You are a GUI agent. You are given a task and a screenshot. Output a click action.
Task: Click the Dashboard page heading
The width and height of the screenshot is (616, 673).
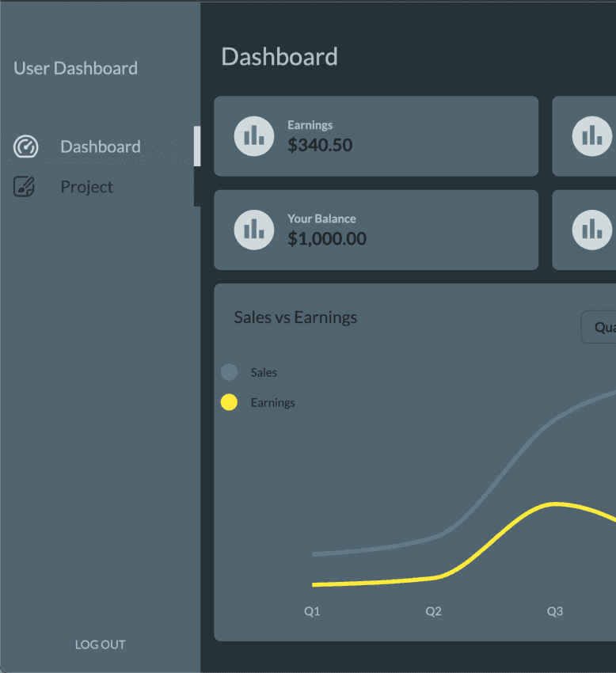279,57
